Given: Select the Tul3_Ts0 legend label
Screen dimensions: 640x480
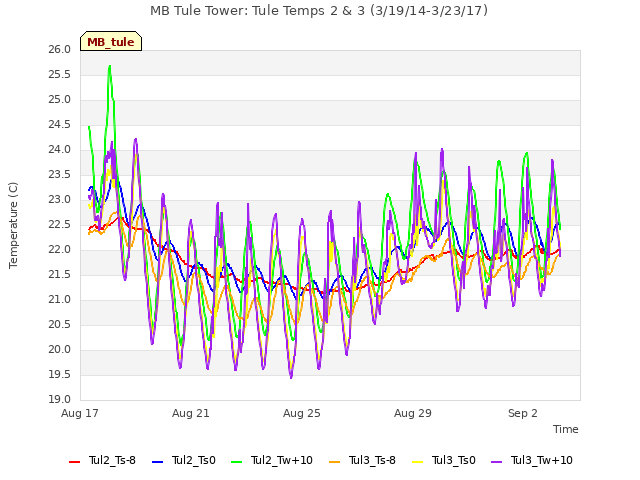Looking at the screenshot, I should (x=454, y=460).
